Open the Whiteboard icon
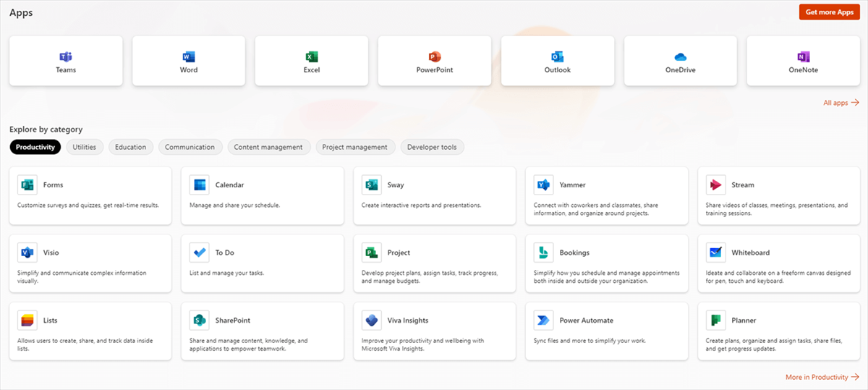Image resolution: width=868 pixels, height=390 pixels. 715,253
